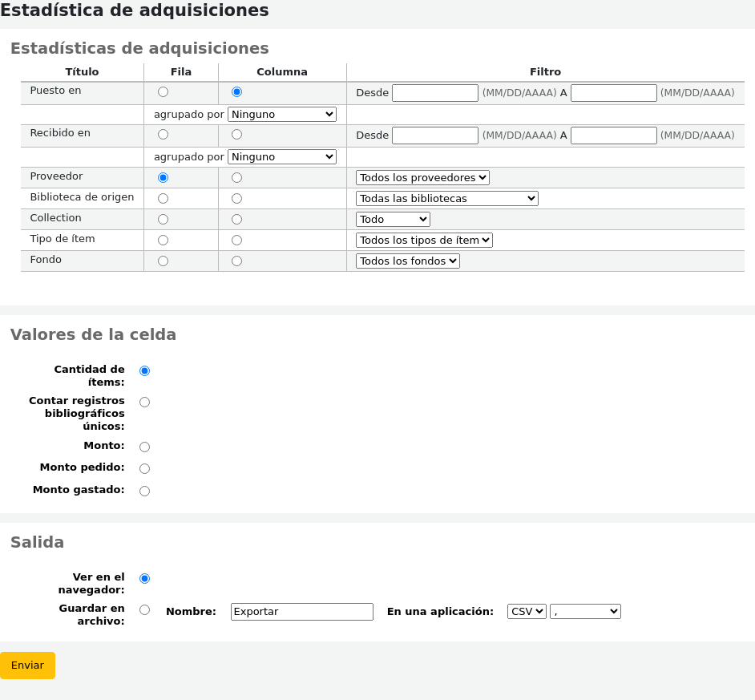
Task: Click the Fila column header
Action: pos(181,72)
